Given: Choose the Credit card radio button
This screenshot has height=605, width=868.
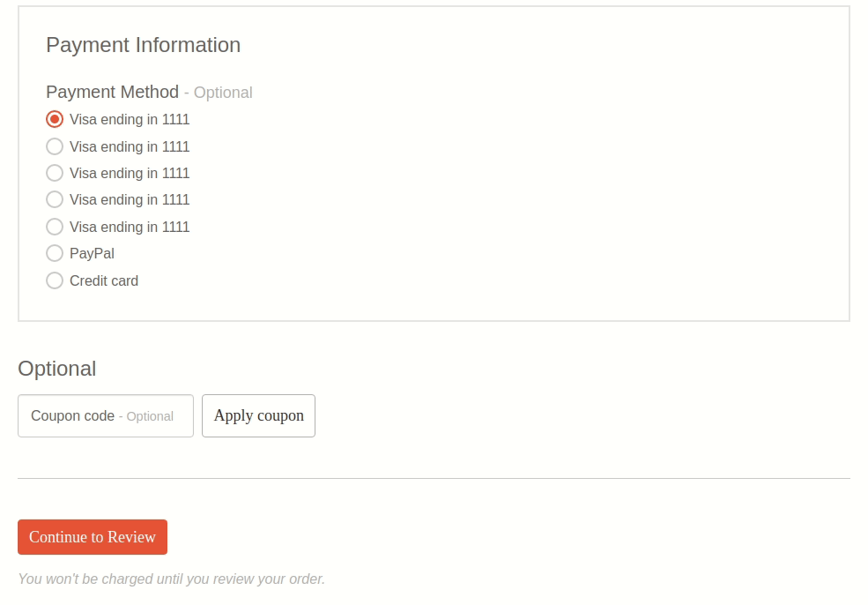Looking at the screenshot, I should [55, 280].
